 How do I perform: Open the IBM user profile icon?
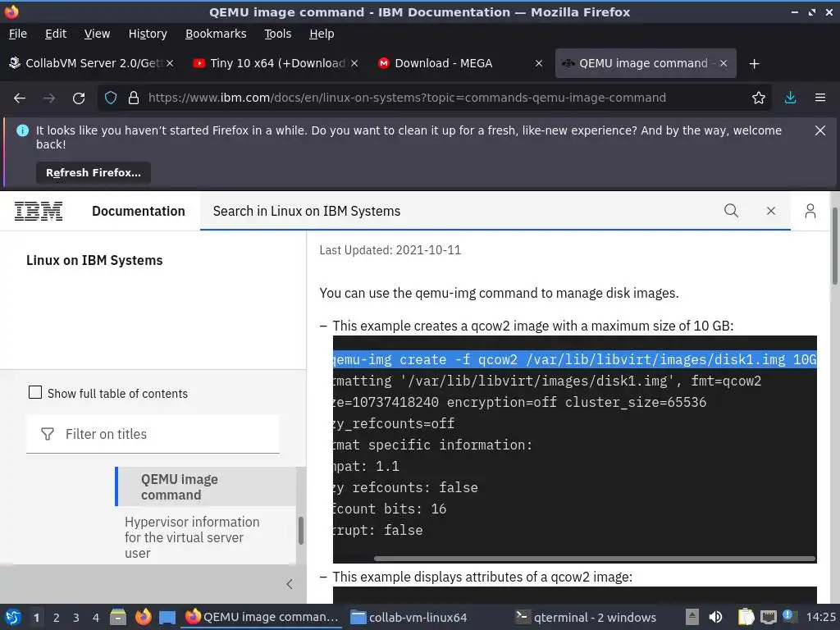pyautogui.click(x=810, y=211)
